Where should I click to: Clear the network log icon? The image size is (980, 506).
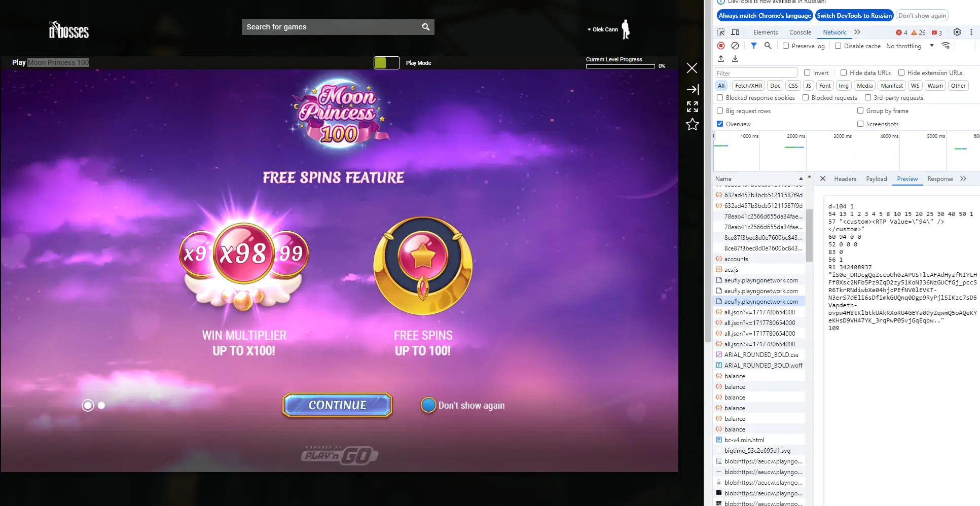point(735,46)
